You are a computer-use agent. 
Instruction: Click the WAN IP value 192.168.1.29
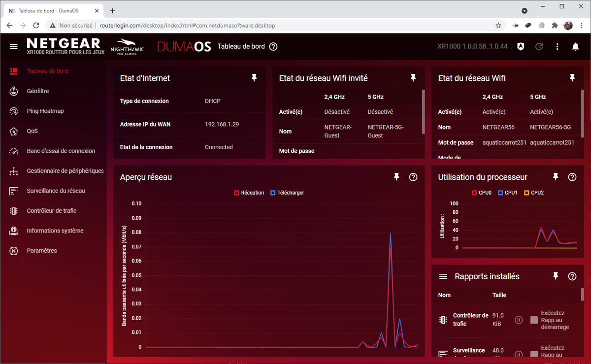(x=222, y=124)
